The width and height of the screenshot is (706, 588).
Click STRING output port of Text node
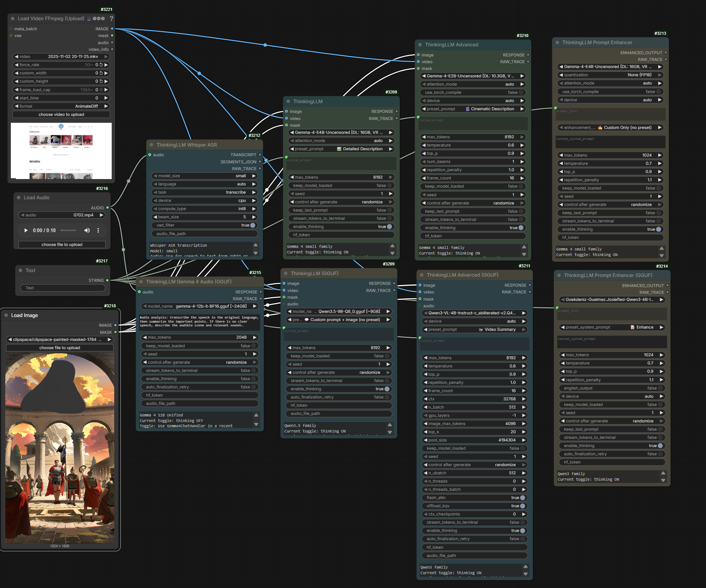click(x=107, y=280)
